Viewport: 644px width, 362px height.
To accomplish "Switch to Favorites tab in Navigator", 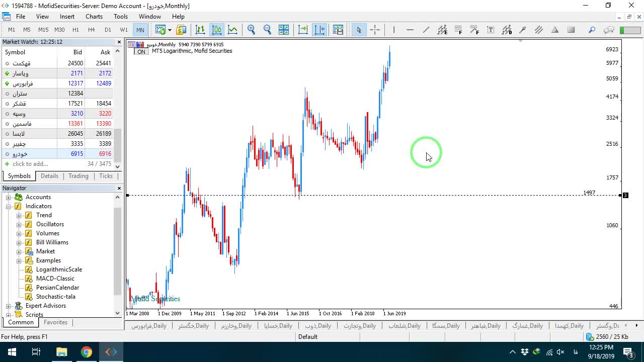I will tap(55, 322).
